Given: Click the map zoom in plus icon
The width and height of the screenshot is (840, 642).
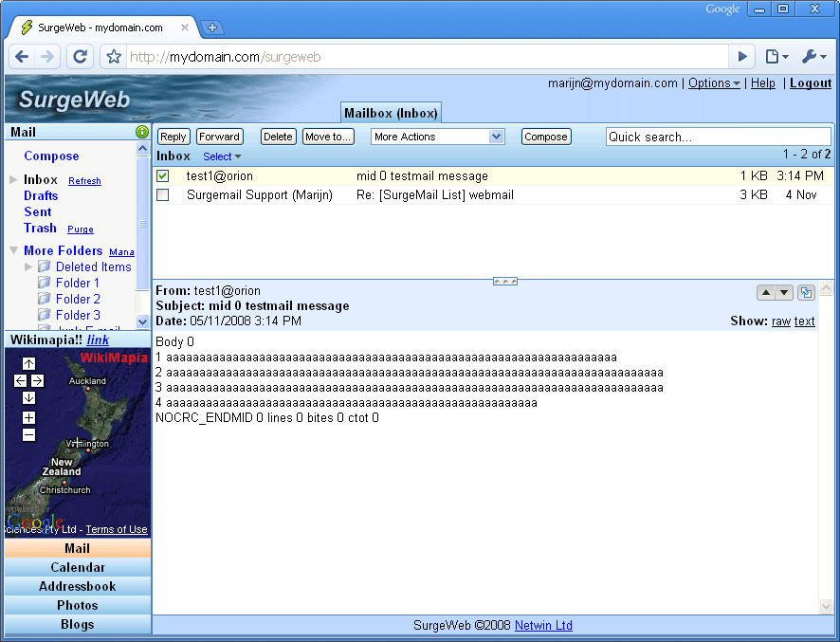Looking at the screenshot, I should click(28, 417).
